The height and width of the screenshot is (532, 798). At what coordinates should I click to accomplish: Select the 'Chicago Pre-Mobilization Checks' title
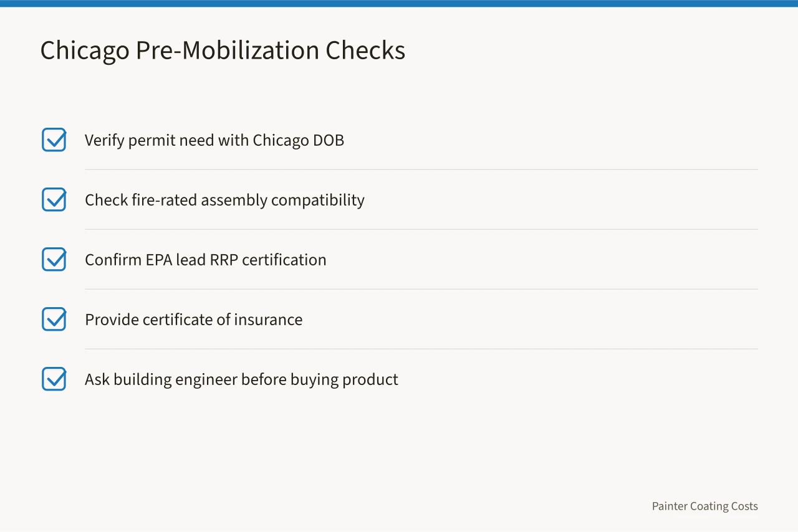223,50
